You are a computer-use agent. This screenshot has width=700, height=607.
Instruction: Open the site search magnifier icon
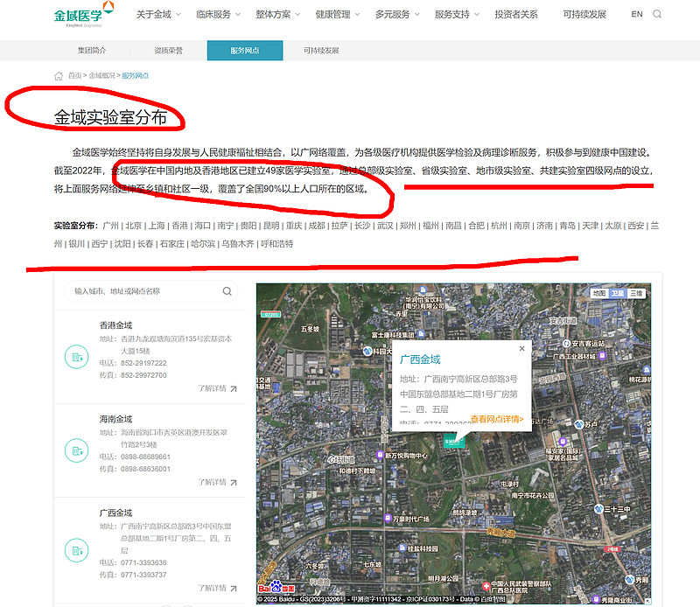(x=657, y=15)
